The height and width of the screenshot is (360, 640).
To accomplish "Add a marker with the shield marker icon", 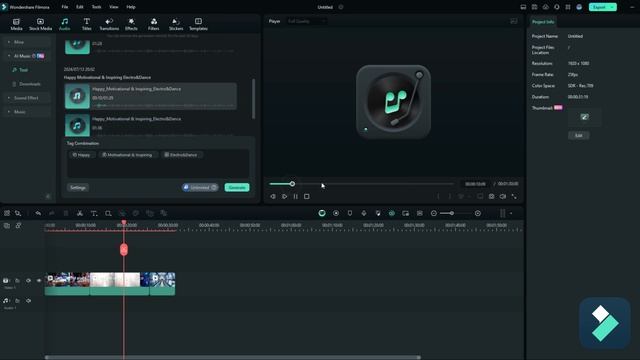I will point(350,213).
